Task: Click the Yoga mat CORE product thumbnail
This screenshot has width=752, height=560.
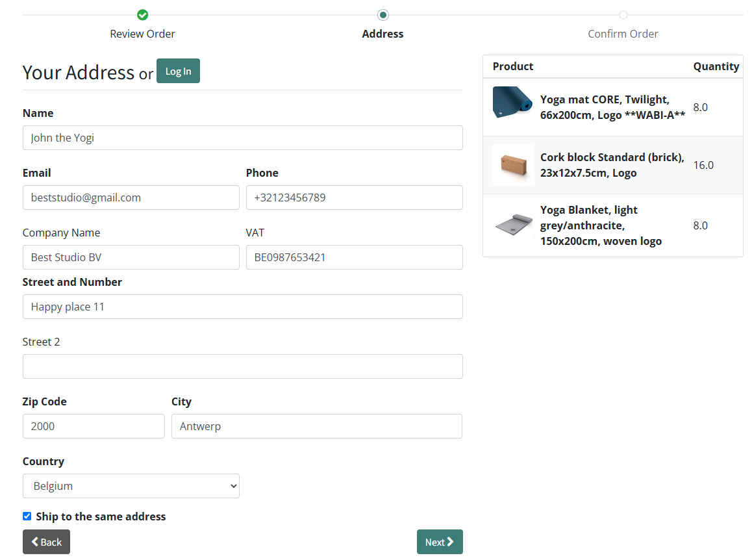Action: click(x=512, y=103)
